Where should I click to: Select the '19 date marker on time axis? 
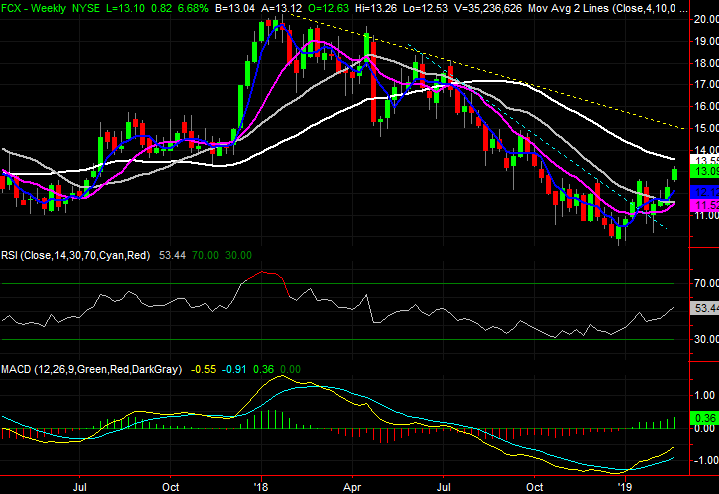(624, 485)
